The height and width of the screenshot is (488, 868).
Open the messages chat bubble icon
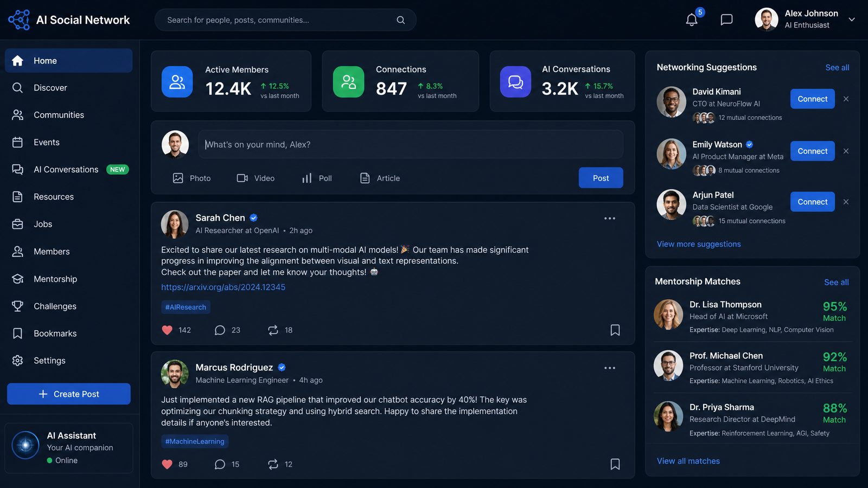tap(726, 20)
